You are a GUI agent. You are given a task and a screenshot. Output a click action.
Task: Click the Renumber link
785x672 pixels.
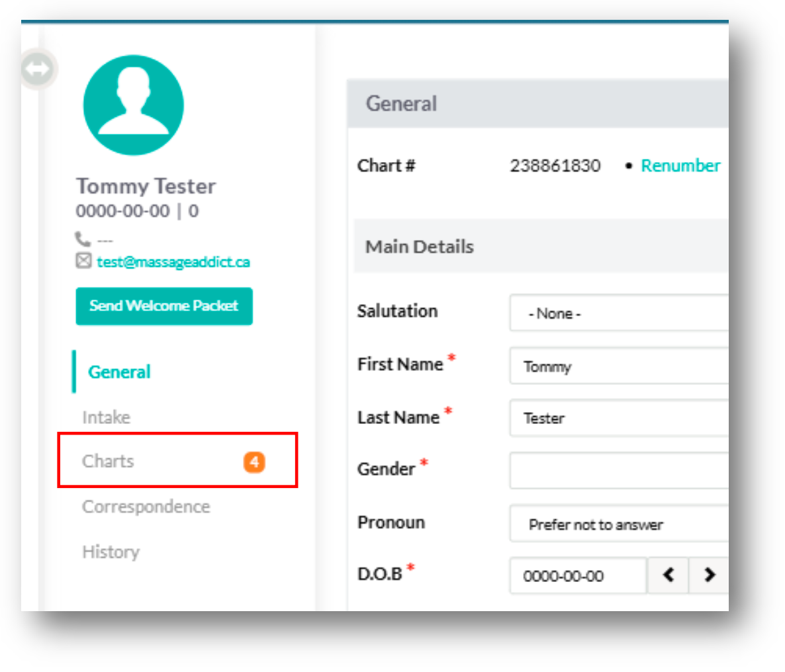tap(680, 165)
